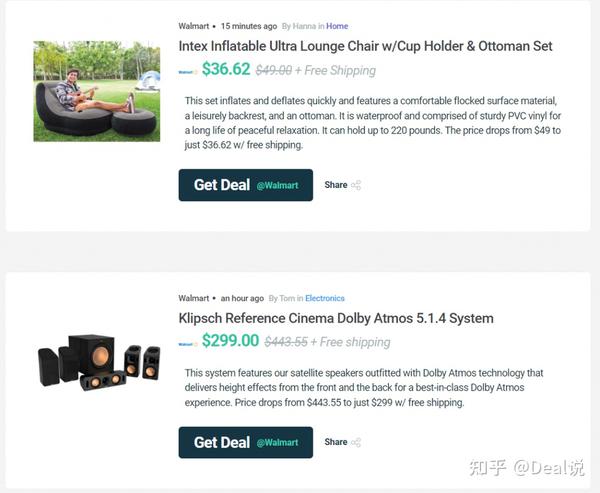Click the Walmart store label above the Klipsch title
The image size is (600, 493).
[x=194, y=298]
